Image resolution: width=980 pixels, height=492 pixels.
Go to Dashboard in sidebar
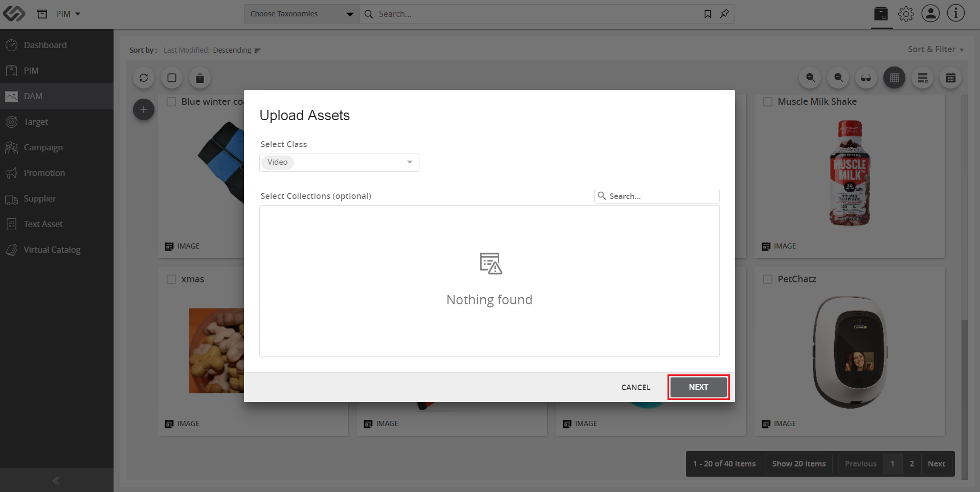coord(57,45)
